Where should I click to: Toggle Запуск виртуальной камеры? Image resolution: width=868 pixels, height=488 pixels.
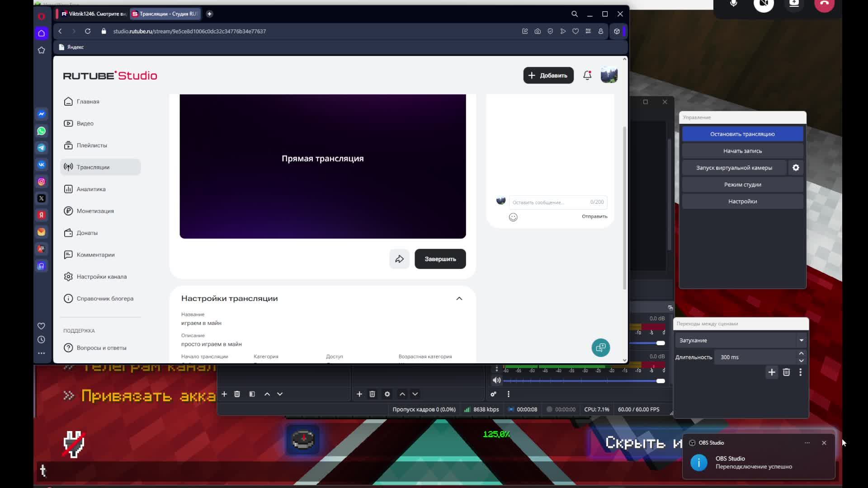point(734,168)
